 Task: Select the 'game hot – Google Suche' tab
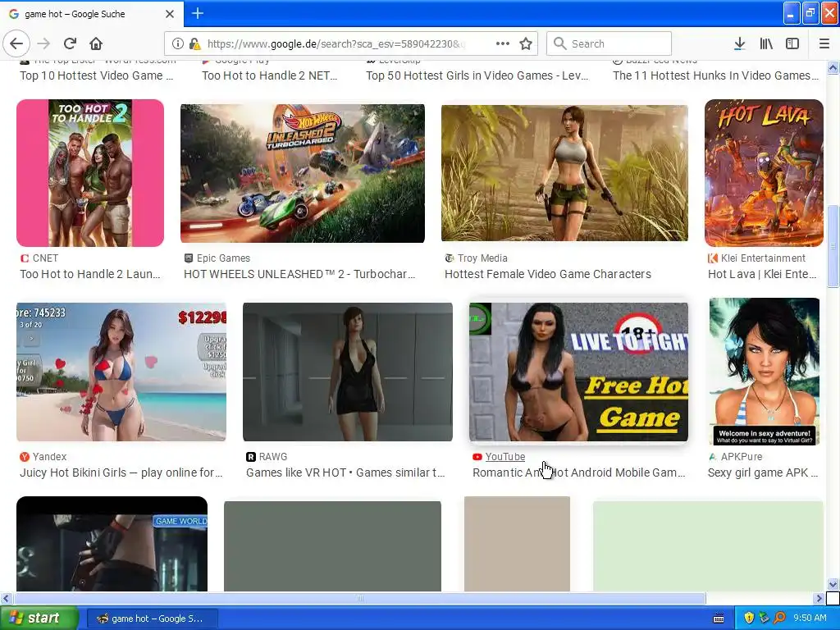click(92, 14)
